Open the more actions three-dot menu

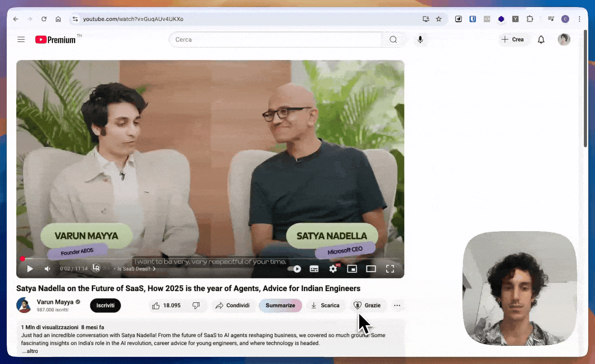[x=397, y=305]
